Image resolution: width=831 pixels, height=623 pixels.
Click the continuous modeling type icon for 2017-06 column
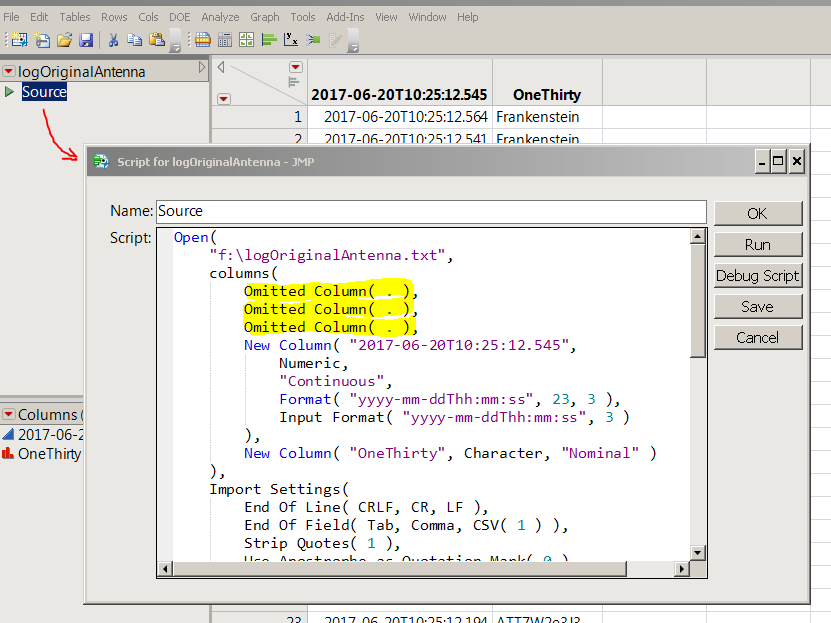(x=8, y=434)
